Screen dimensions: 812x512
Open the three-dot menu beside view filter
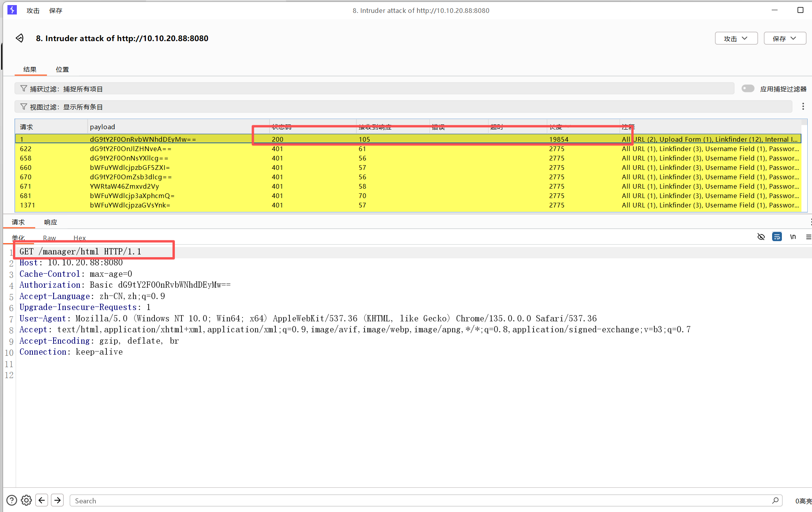[x=803, y=106]
